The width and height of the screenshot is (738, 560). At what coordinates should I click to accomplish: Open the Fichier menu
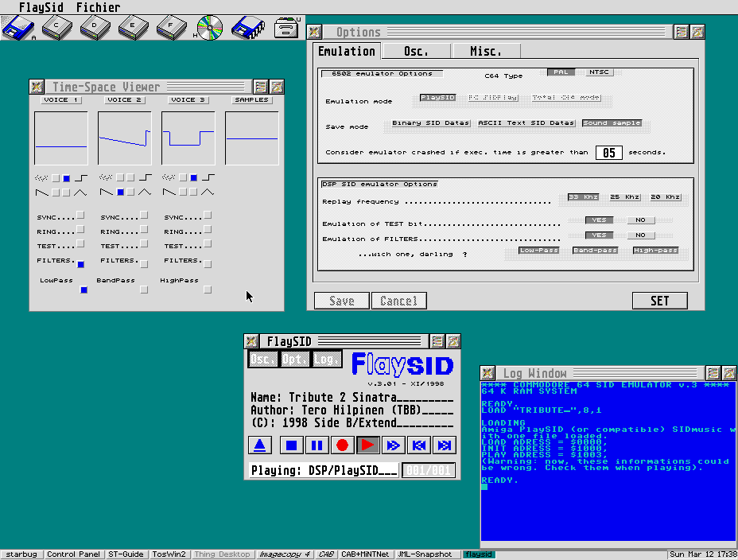pyautogui.click(x=99, y=7)
